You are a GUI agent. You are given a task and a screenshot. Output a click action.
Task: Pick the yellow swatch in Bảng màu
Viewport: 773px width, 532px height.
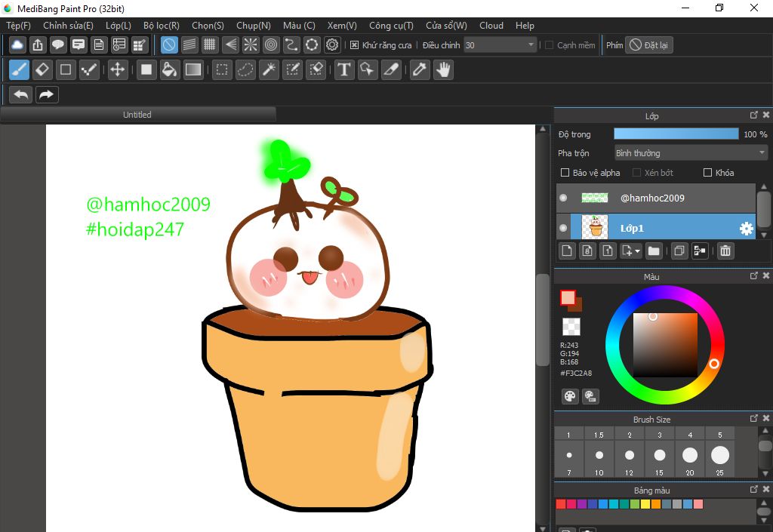(645, 504)
